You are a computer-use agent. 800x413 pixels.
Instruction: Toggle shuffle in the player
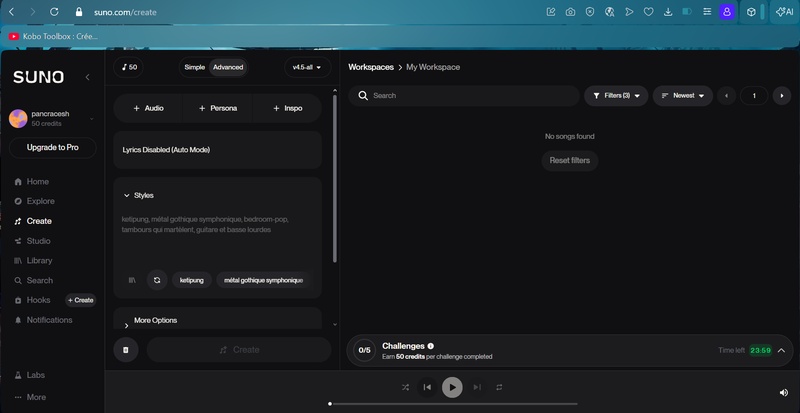[405, 387]
